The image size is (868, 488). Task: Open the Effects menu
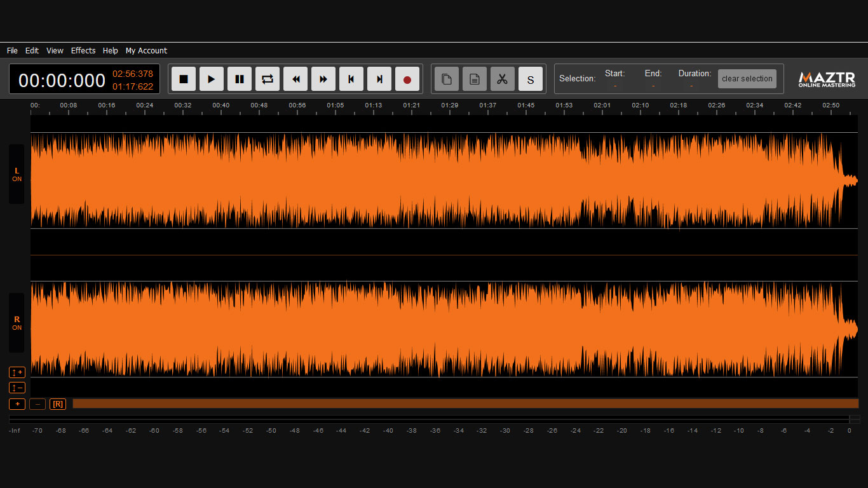(83, 51)
